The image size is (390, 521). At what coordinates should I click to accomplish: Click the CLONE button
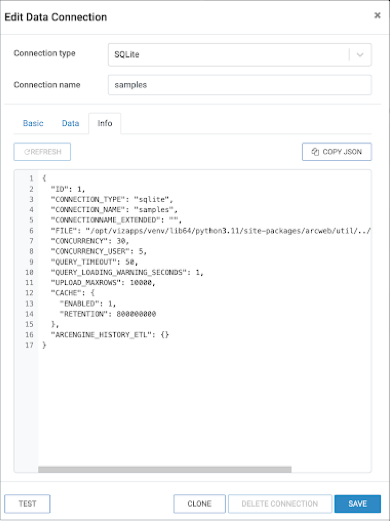pos(199,504)
